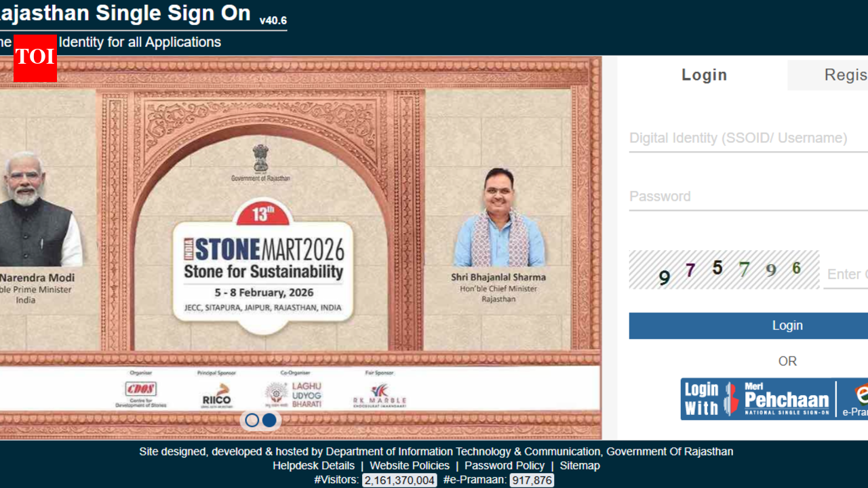Select the second filled carousel dot
Screen dimensions: 868x488
pyautogui.click(x=269, y=420)
